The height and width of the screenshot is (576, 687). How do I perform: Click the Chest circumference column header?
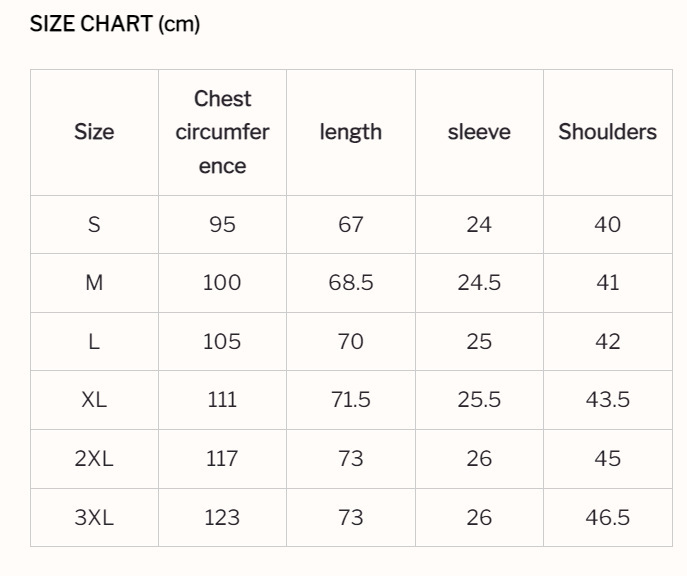[222, 132]
